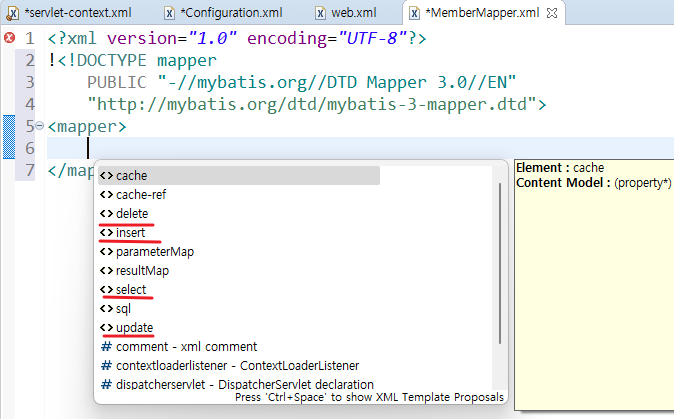Image resolution: width=674 pixels, height=419 pixels.
Task: Click the Configuration.xml tab file icon
Action: tap(170, 13)
